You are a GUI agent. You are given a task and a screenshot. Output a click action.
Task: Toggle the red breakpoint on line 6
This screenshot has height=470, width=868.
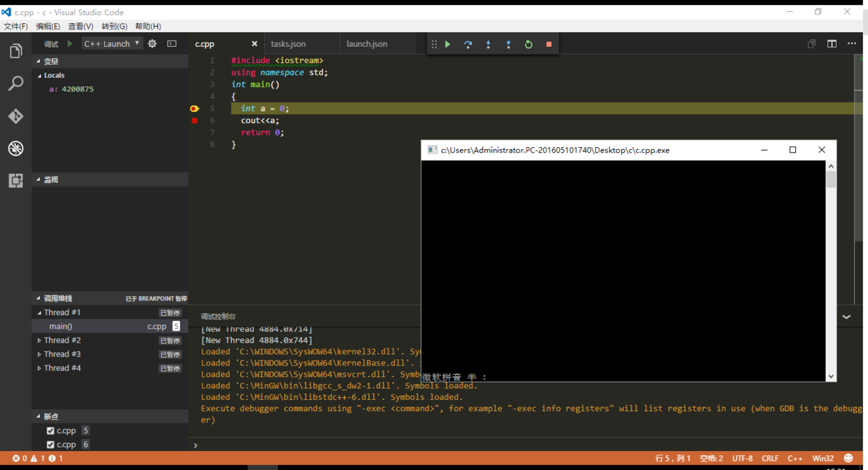(195, 120)
